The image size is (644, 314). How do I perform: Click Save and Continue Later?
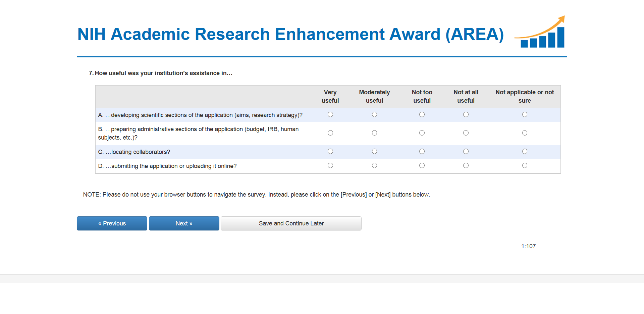tap(291, 223)
